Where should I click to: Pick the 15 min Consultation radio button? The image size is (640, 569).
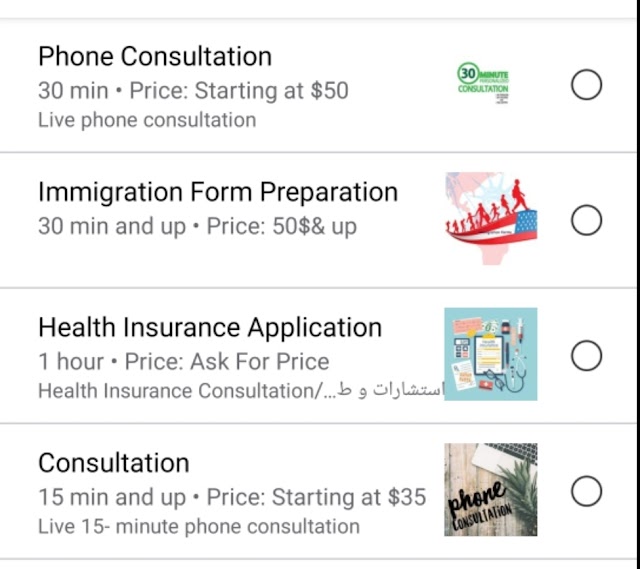587,491
